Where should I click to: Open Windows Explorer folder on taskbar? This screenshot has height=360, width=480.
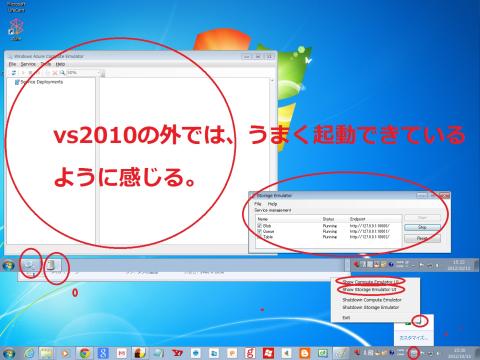(x=46, y=353)
